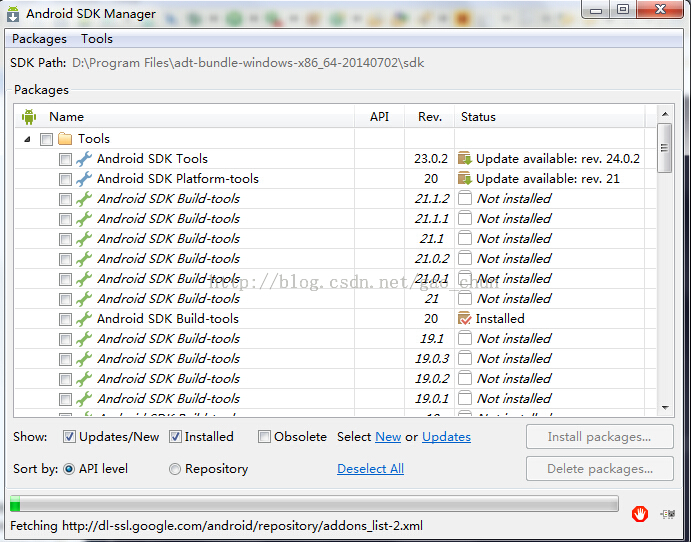Check the Android SDK Tools package checkbox
The image size is (691, 542).
point(65,159)
